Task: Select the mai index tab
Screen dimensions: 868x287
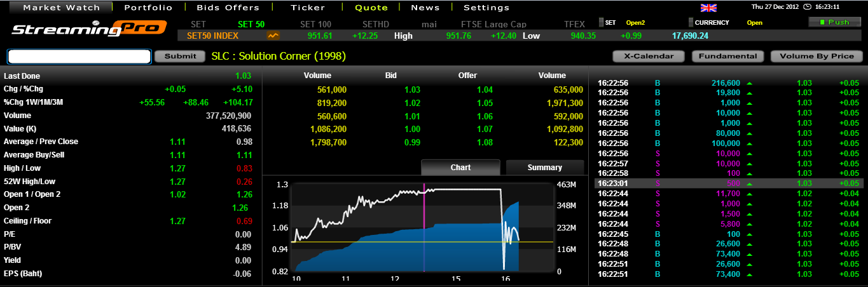Action: (429, 24)
